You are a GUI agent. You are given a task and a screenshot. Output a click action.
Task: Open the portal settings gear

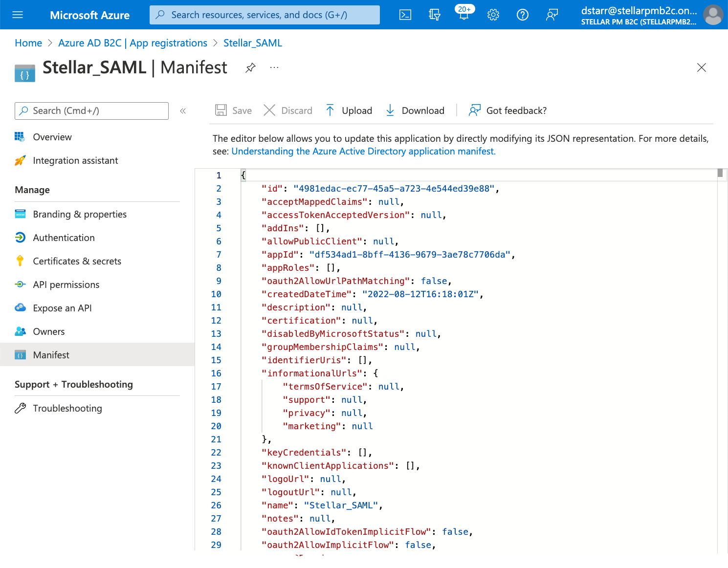493,15
